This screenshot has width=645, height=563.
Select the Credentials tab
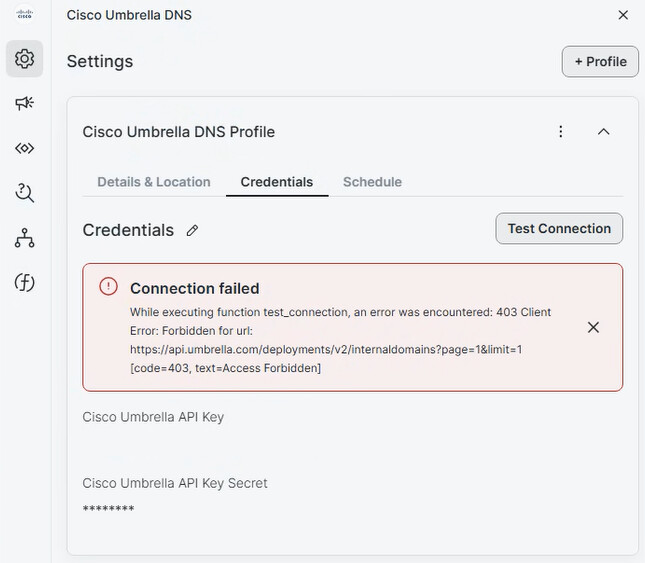[x=277, y=182]
